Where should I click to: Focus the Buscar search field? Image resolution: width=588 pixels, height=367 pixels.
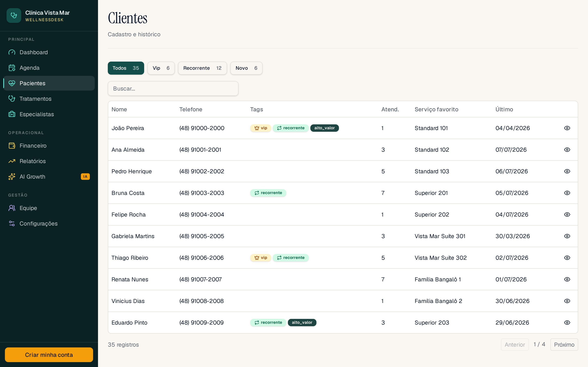point(173,89)
